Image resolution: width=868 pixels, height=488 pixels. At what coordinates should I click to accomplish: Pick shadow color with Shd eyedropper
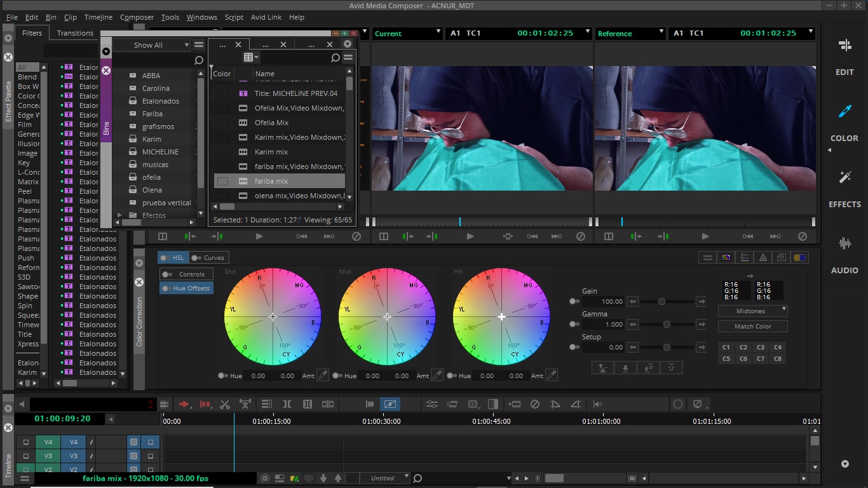click(x=323, y=376)
